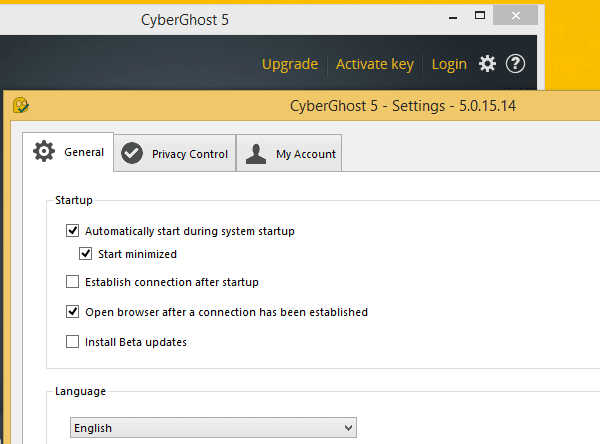This screenshot has width=600, height=444.
Task: Click the CyberGhost Settings window title icon
Action: 21,105
